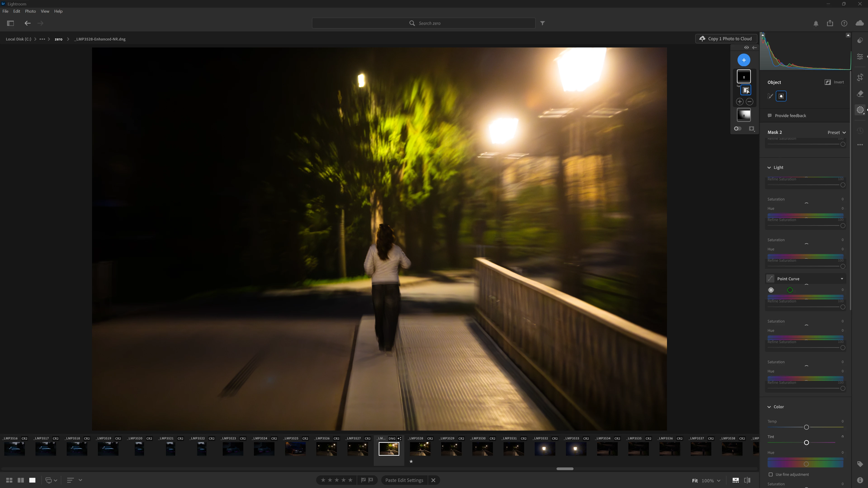Enable Use fine adjustment checkbox

pyautogui.click(x=771, y=474)
